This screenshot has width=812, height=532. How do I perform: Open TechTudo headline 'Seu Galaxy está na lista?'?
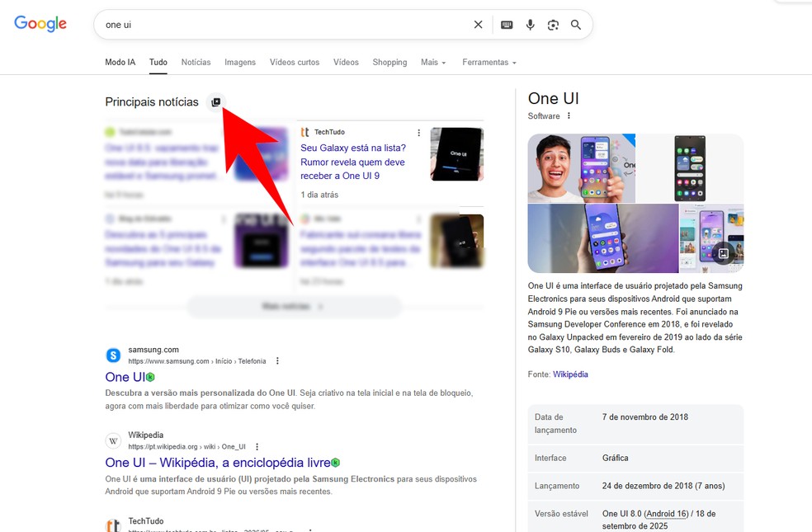[x=353, y=162]
